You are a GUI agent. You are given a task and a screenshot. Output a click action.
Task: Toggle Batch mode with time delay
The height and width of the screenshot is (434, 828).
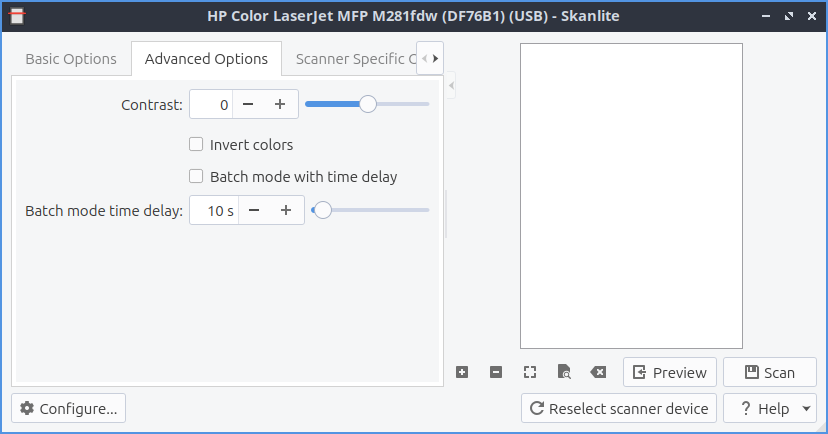coord(196,177)
